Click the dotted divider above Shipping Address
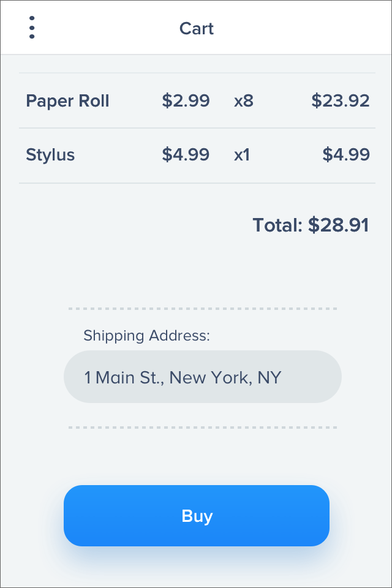Viewport: 392px width, 588px height. pos(203,309)
